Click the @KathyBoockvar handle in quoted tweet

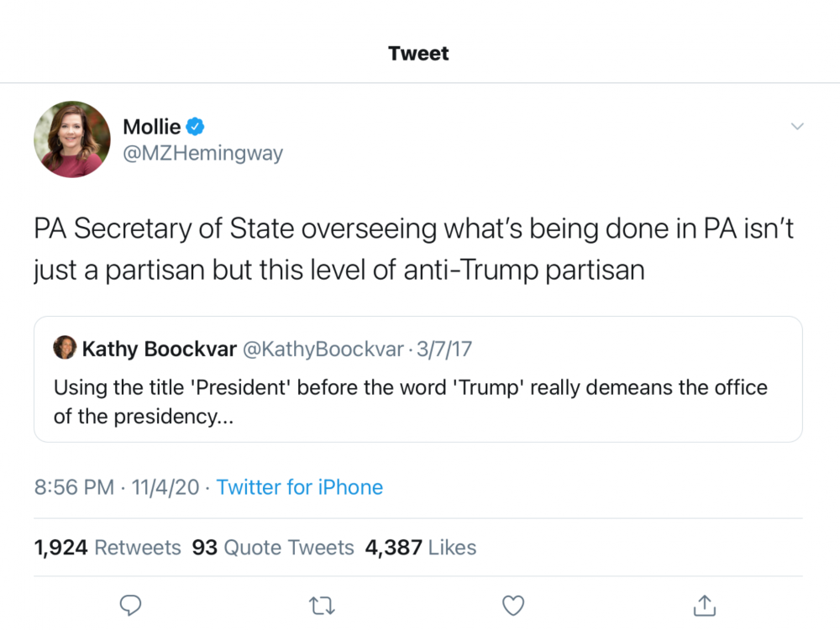323,349
